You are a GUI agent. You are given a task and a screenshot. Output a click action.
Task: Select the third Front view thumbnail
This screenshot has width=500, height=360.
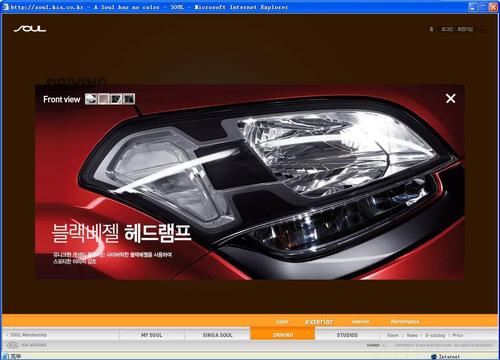[116, 99]
